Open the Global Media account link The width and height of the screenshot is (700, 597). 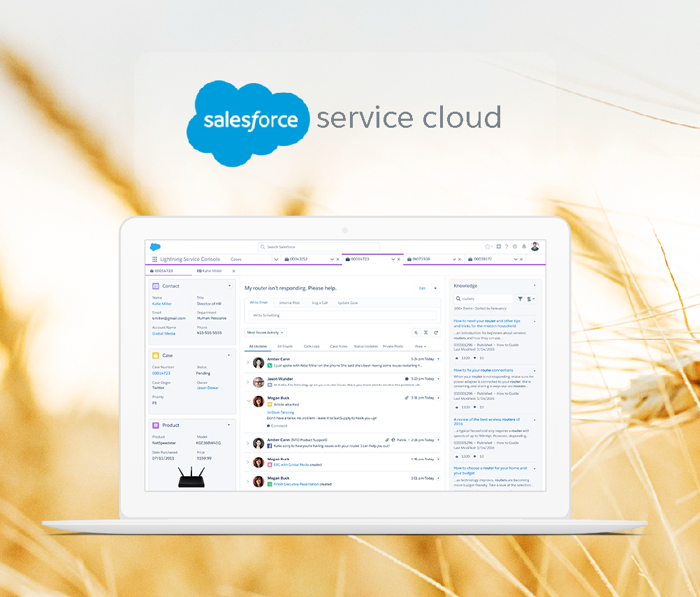(164, 334)
